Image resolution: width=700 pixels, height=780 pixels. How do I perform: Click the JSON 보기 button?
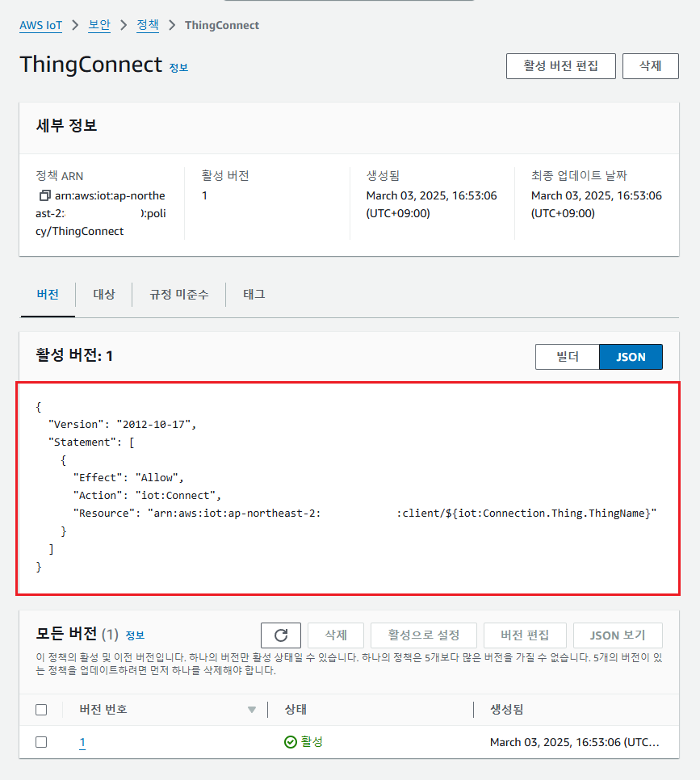pos(618,635)
